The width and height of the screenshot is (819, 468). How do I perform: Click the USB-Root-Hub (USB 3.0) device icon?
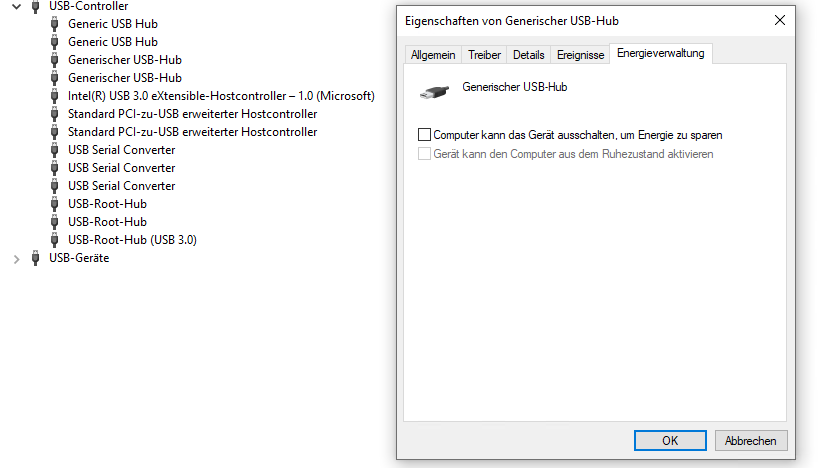(x=54, y=240)
